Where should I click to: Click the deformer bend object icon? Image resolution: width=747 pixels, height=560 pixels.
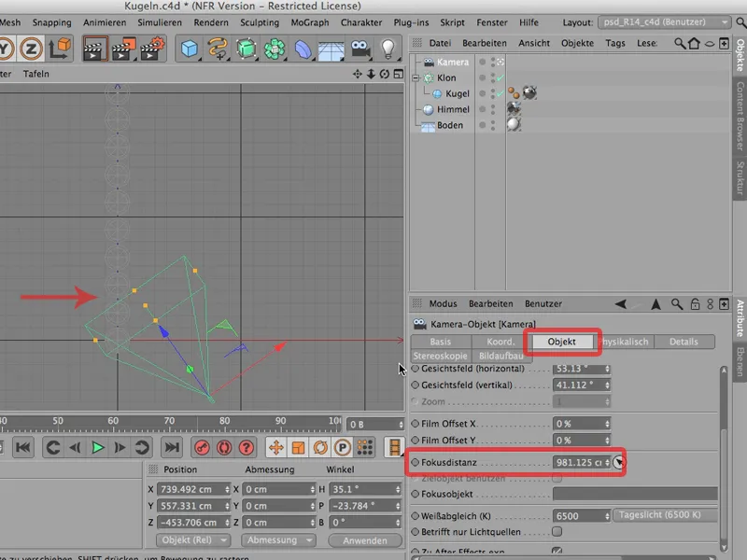tap(303, 49)
